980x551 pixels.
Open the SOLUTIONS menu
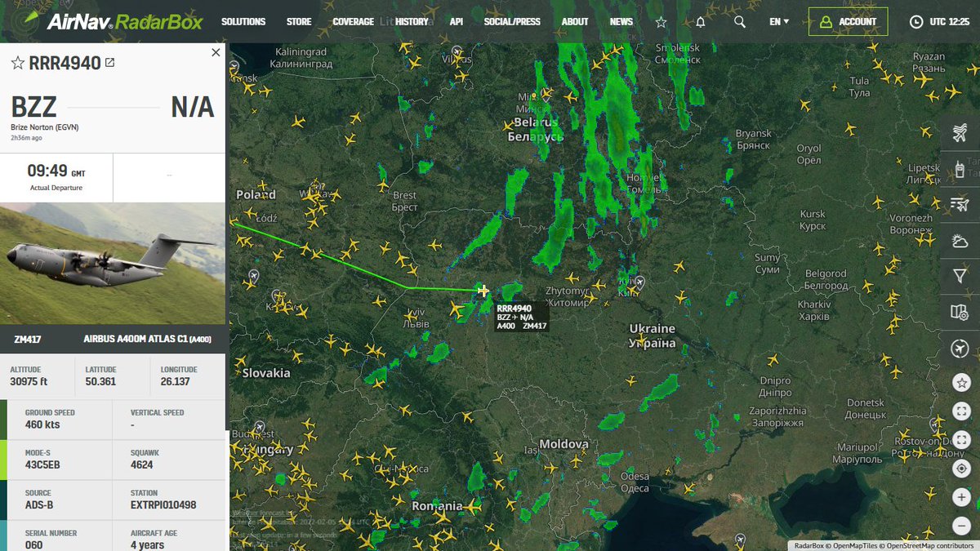pyautogui.click(x=243, y=22)
